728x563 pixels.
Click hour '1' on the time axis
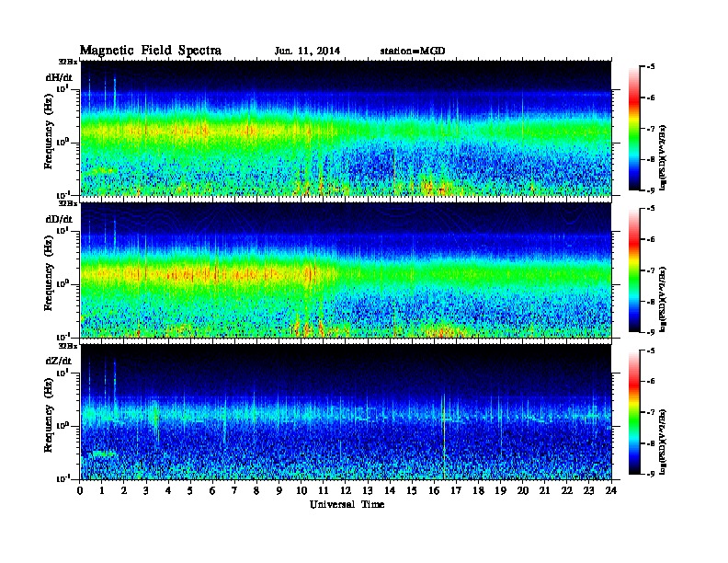pos(102,490)
